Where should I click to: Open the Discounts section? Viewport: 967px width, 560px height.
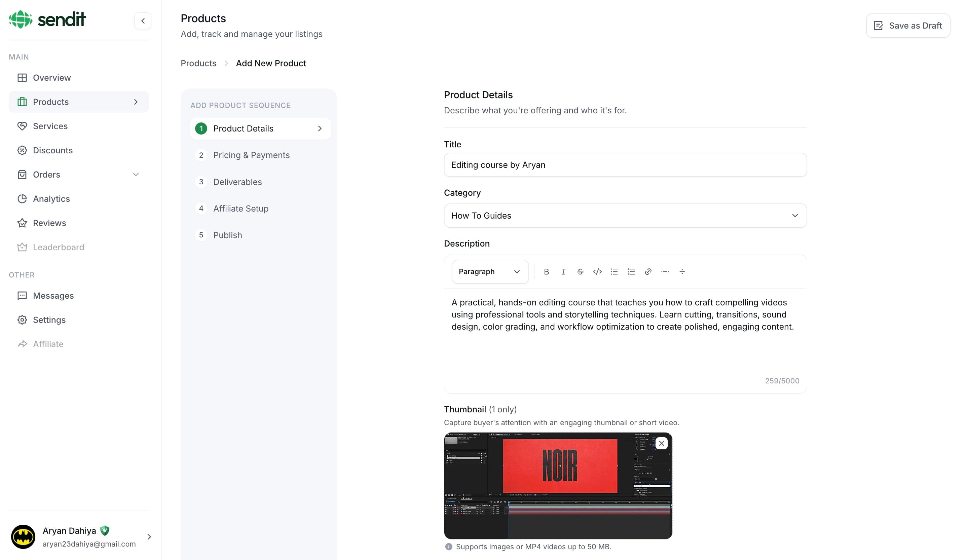coord(79,150)
